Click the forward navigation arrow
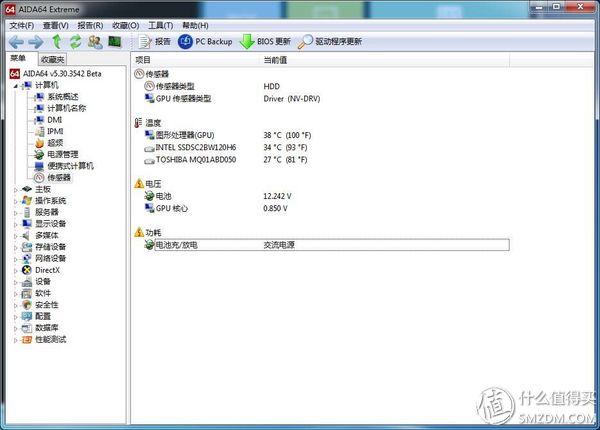Image resolution: width=600 pixels, height=430 pixels. pyautogui.click(x=35, y=42)
